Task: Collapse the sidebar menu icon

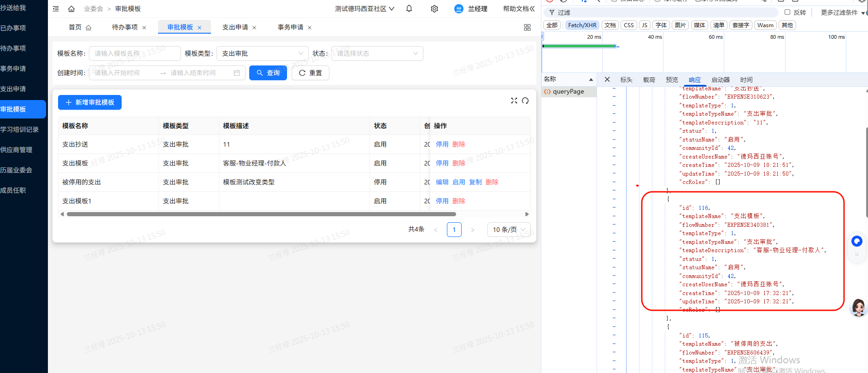Action: pos(56,9)
